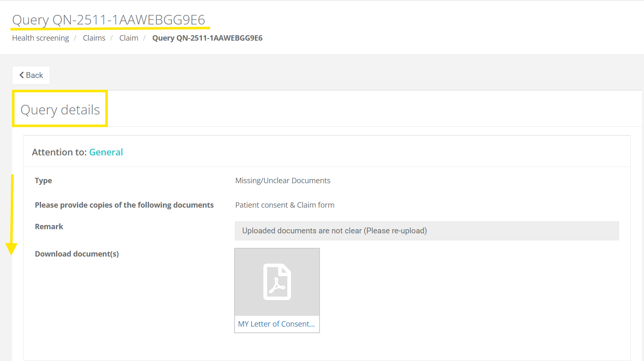
Task: Click the 'Remark' field label
Action: tap(49, 227)
